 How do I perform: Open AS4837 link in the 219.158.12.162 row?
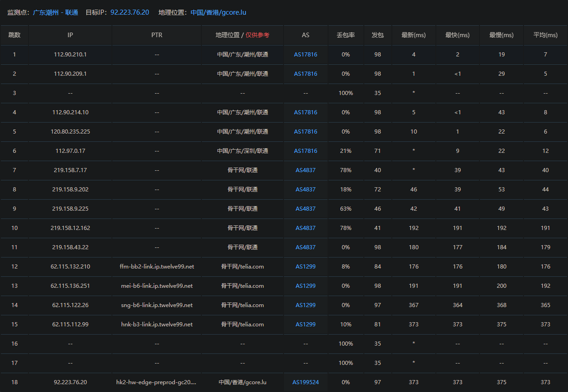pos(306,228)
